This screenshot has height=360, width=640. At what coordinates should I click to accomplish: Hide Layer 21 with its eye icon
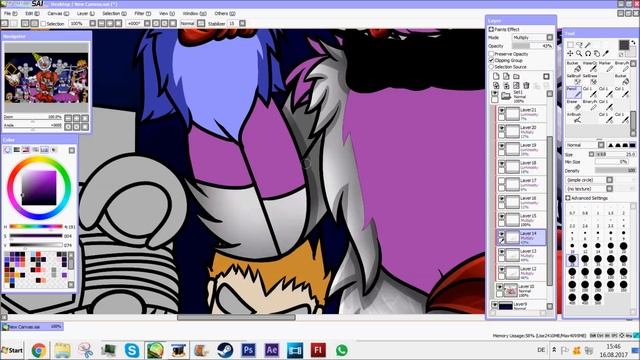pos(501,110)
